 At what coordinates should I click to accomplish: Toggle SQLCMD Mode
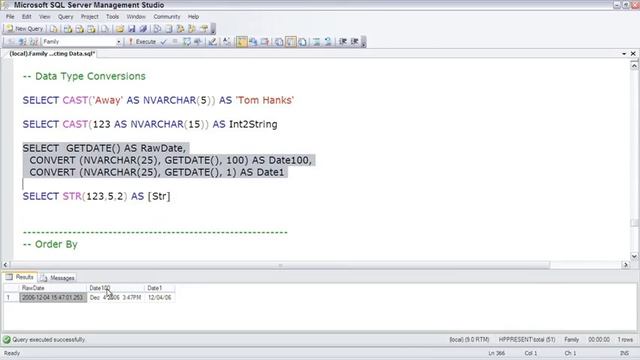coord(265,42)
